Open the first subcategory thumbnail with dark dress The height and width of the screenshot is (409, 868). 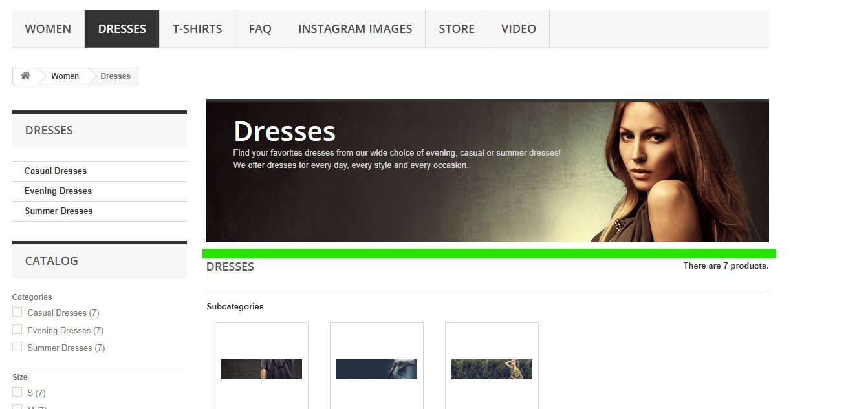point(261,369)
